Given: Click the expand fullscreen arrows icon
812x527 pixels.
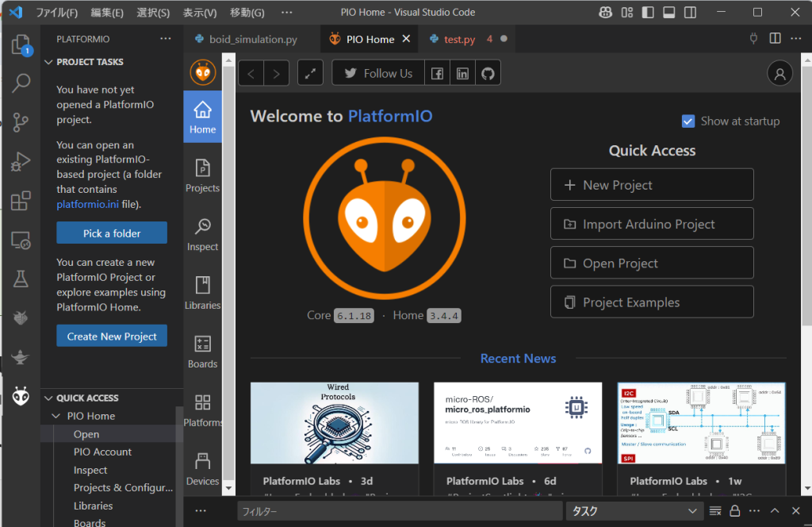Looking at the screenshot, I should (x=310, y=73).
